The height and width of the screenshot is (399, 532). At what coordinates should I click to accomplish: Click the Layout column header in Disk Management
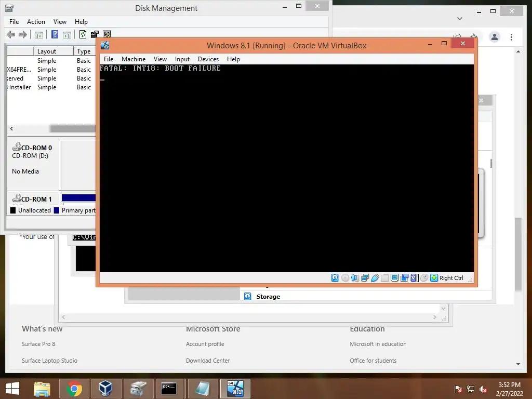click(54, 51)
